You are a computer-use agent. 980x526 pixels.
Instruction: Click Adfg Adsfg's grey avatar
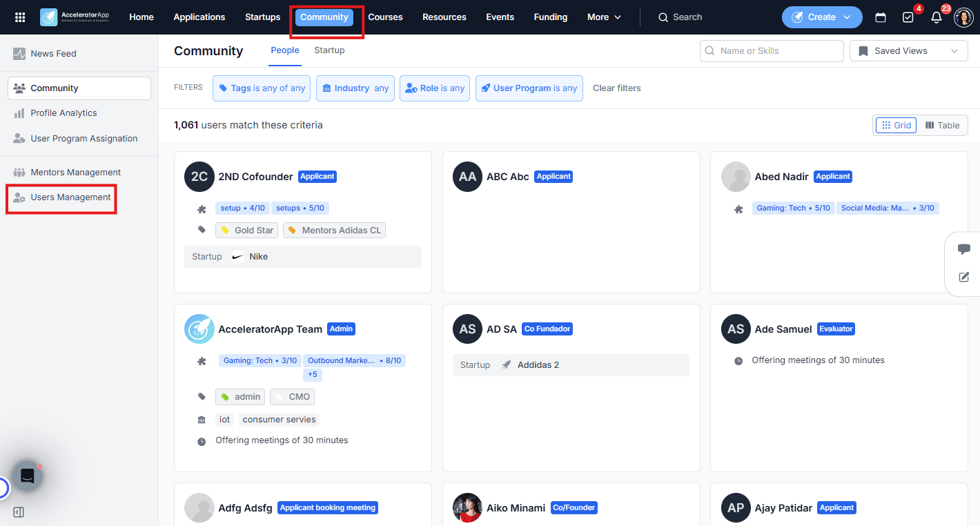click(x=199, y=508)
